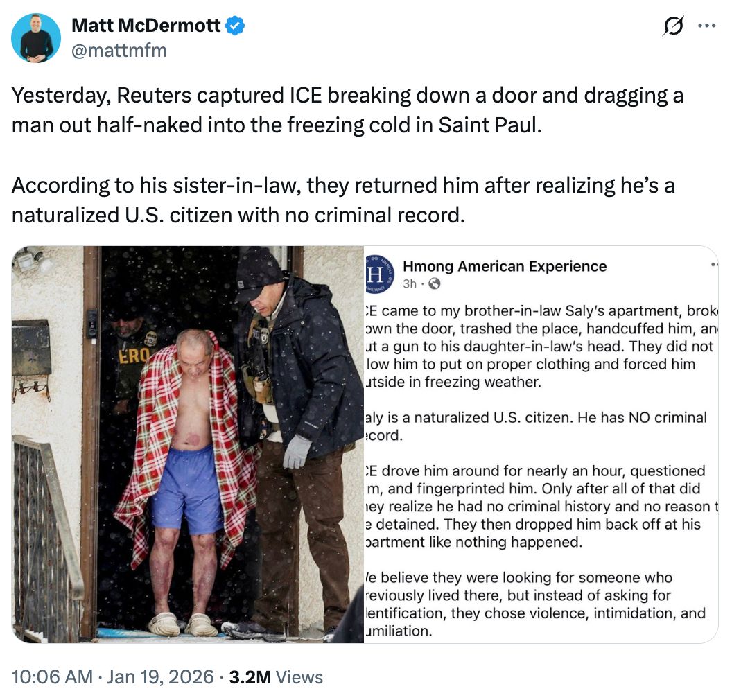Open the Grok slashed-circle icon

[671, 26]
